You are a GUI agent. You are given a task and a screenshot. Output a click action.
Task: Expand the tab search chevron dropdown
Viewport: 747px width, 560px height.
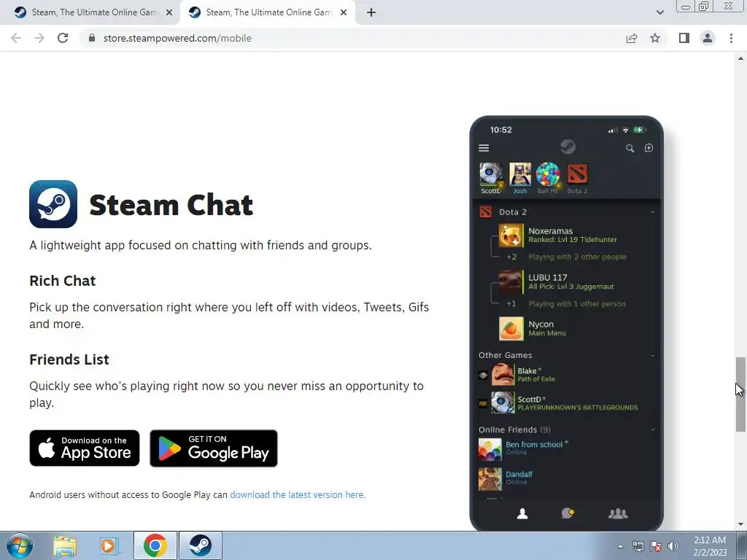[659, 12]
